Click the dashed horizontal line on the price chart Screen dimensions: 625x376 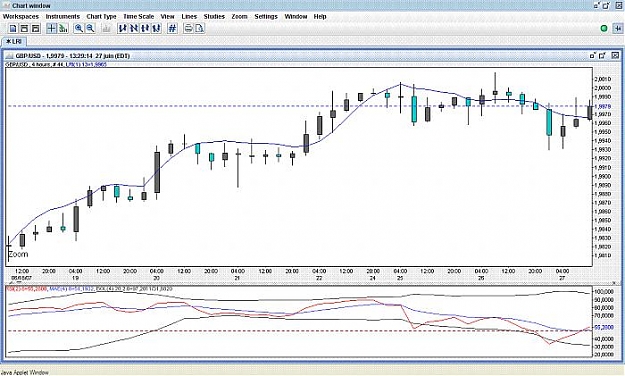point(299,106)
